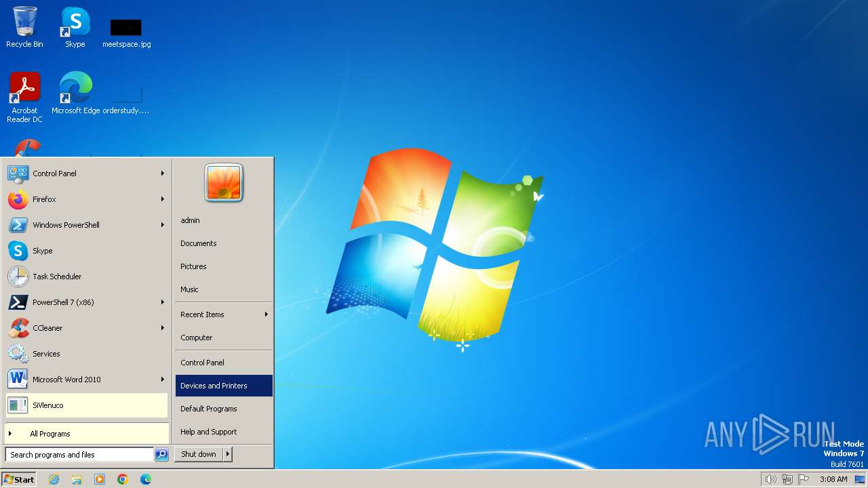Open the Music link in the Start menu
The height and width of the screenshot is (488, 868).
[224, 289]
